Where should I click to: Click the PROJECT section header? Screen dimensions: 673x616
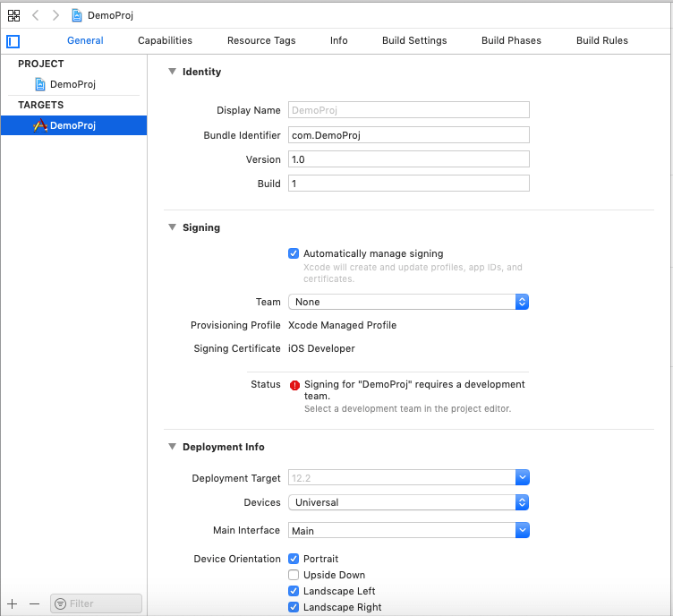(x=41, y=64)
